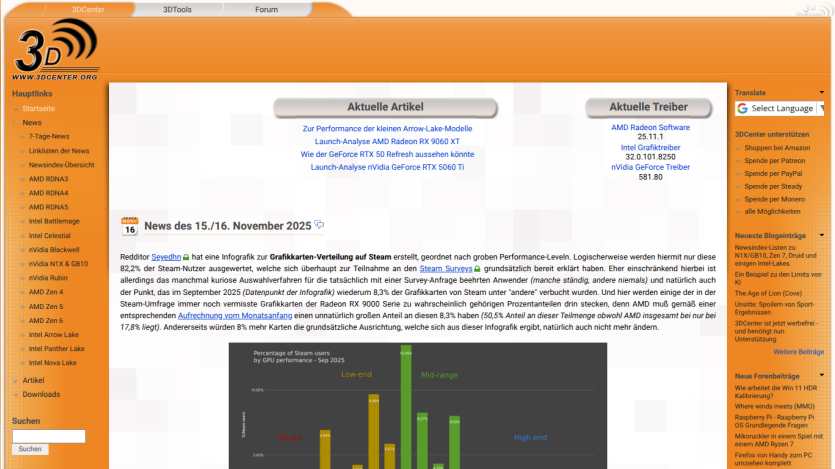This screenshot has width=835, height=469.
Task: Open Linklisten der News
Action: 59,151
